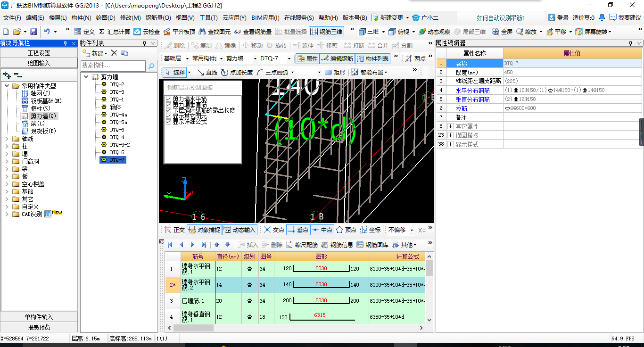Open the DTQ-7 component dropdown
The height and width of the screenshot is (347, 644).
tap(289, 59)
